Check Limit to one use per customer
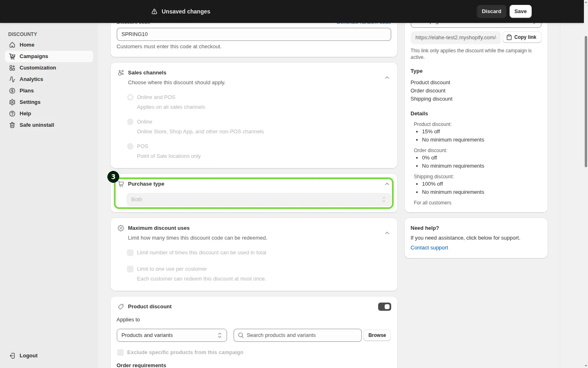Image resolution: width=588 pixels, height=368 pixels. pos(130,269)
